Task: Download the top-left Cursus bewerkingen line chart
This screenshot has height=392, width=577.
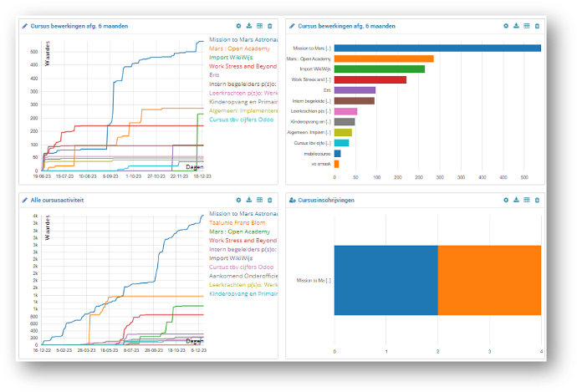Action: tap(249, 26)
